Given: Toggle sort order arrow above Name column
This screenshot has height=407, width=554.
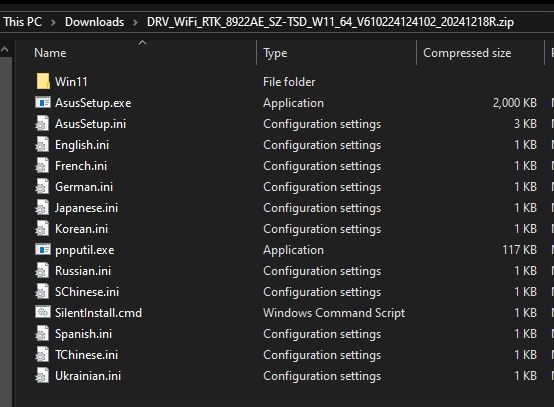Looking at the screenshot, I should 142,43.
